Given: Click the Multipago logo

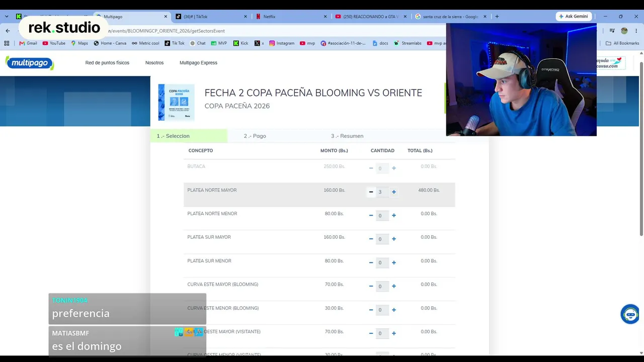Looking at the screenshot, I should (30, 63).
